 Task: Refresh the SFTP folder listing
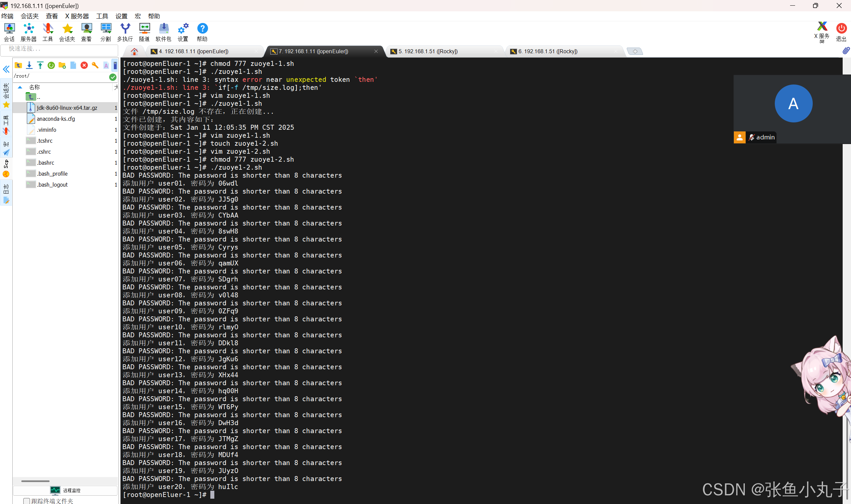pos(51,65)
